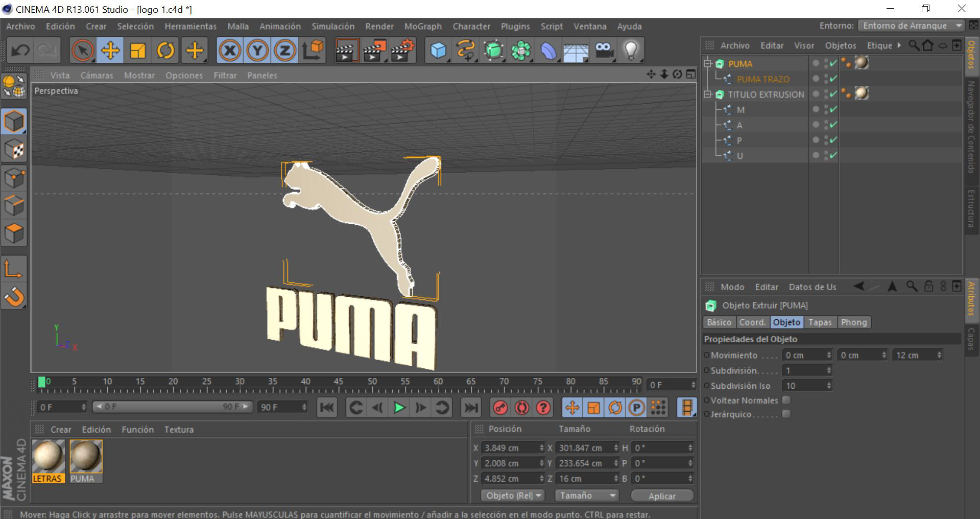Increment Subdivisión Iso stepper arrows
Viewport: 980px width, 519px height.
click(x=829, y=386)
